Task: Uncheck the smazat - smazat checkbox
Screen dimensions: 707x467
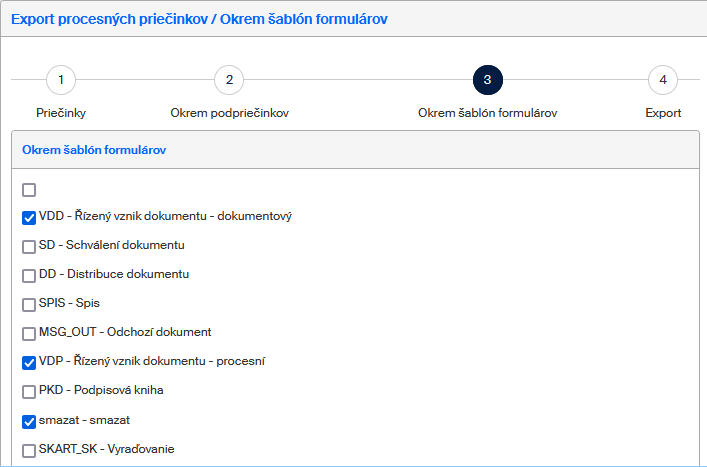Action: click(29, 420)
